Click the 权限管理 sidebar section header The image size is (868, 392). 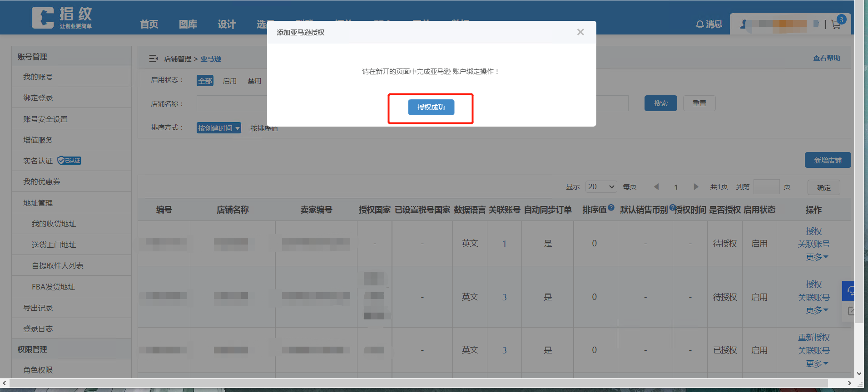tap(71, 349)
